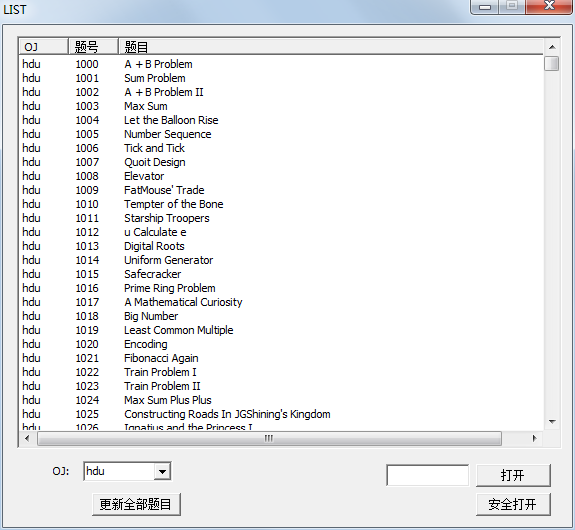The width and height of the screenshot is (575, 530).
Task: Select the row 'Big Number'
Action: [281, 316]
